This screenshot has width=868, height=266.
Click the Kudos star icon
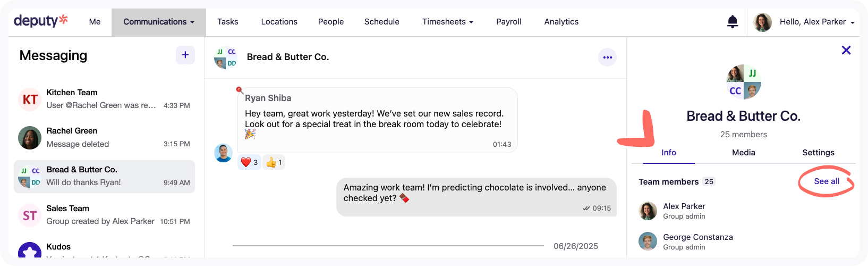[x=30, y=252]
